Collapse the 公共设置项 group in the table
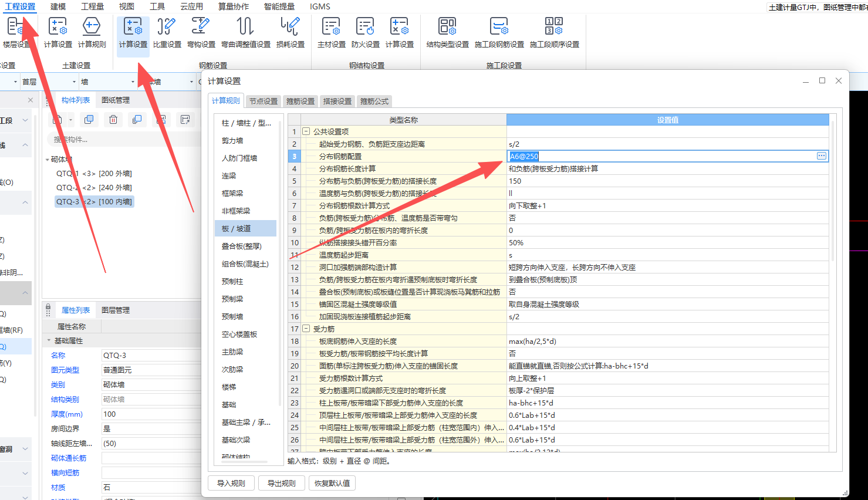This screenshot has height=500, width=868. click(306, 131)
